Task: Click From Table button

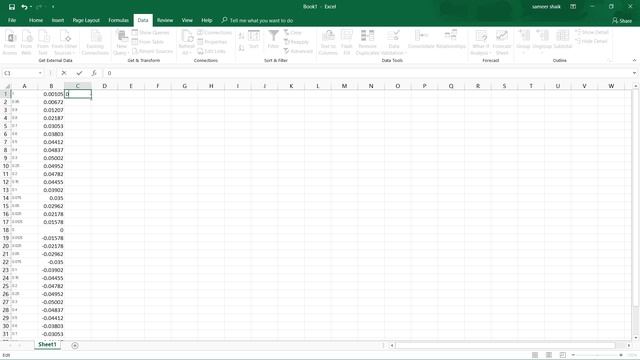Action: pyautogui.click(x=148, y=42)
